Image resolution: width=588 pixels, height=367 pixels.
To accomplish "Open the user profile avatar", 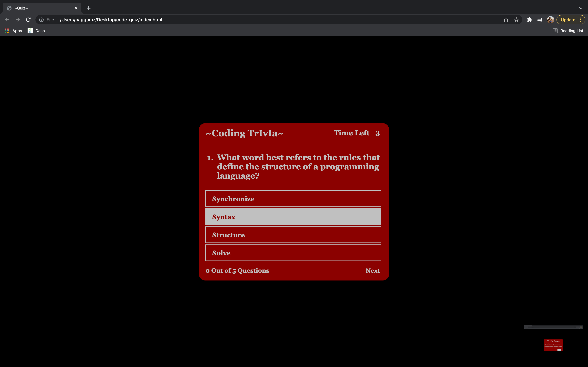I will (550, 20).
